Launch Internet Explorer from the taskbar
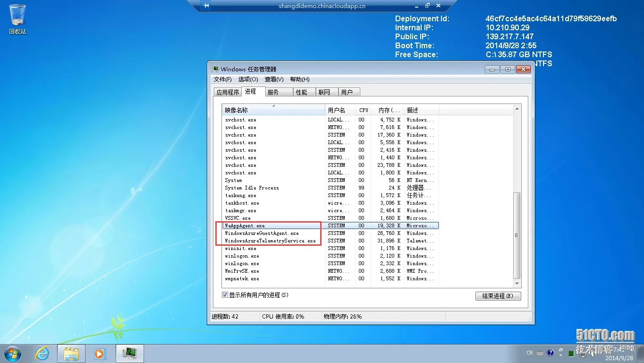The image size is (644, 363). pyautogui.click(x=42, y=354)
